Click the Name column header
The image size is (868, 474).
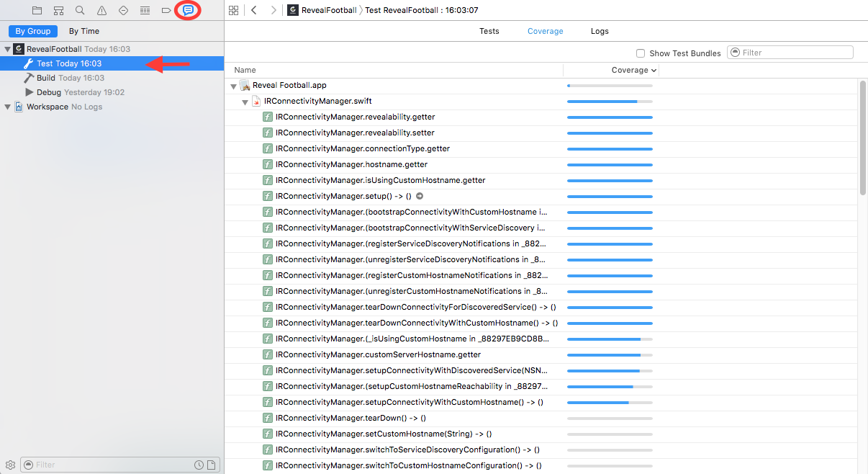(245, 70)
